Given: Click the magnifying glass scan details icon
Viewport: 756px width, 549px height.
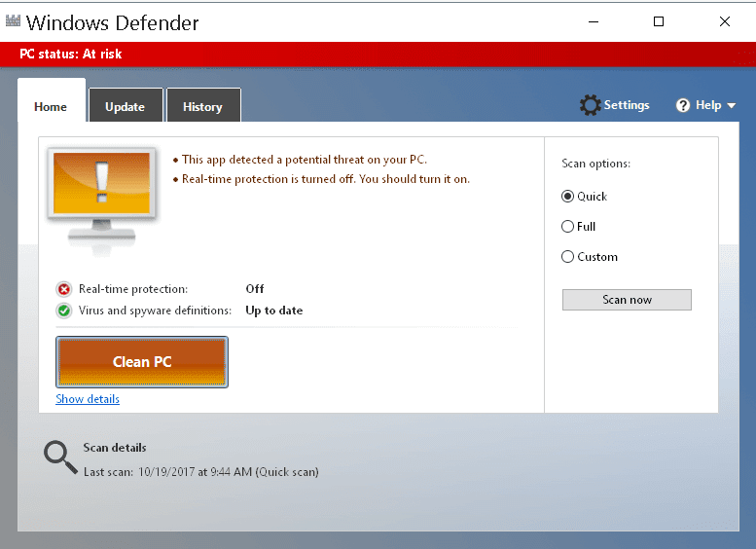Looking at the screenshot, I should (60, 457).
